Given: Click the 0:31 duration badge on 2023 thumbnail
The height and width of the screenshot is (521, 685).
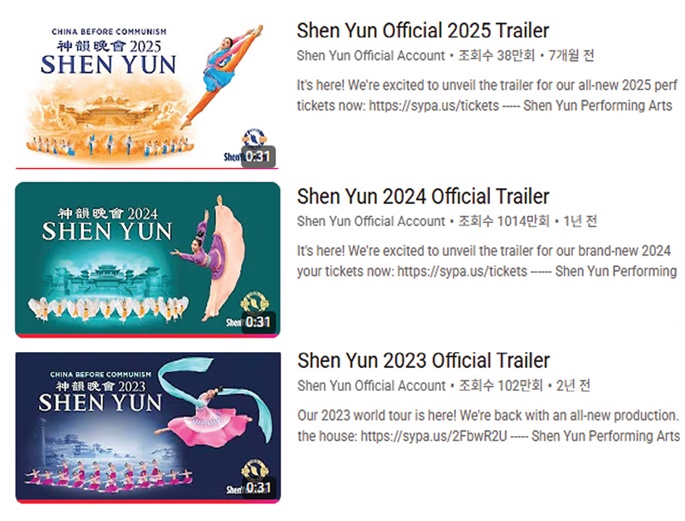Looking at the screenshot, I should [258, 487].
